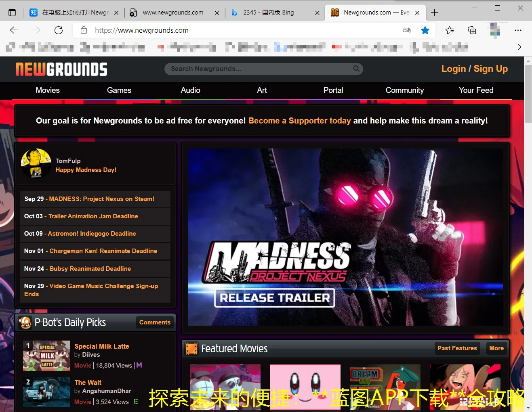Open the Portal menu
Viewport: 532px width, 412px height.
point(333,90)
